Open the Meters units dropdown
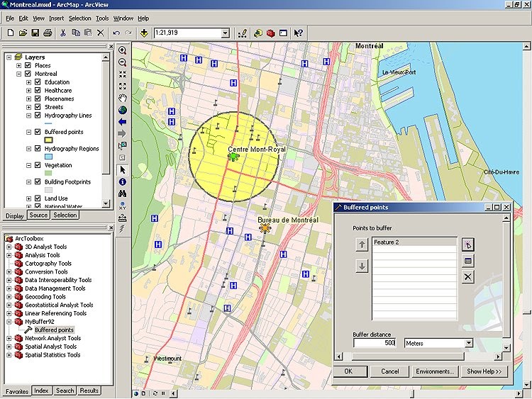Viewport: 532px width, 399px height. tap(468, 343)
